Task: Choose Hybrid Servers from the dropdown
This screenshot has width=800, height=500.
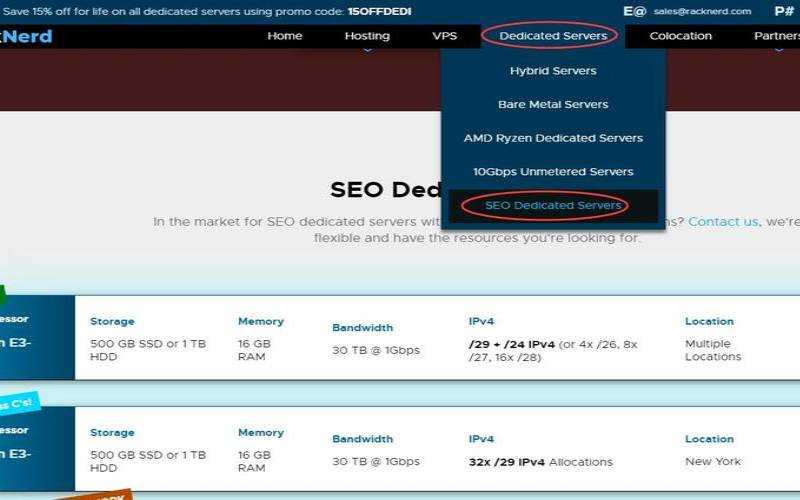Action: (552, 71)
